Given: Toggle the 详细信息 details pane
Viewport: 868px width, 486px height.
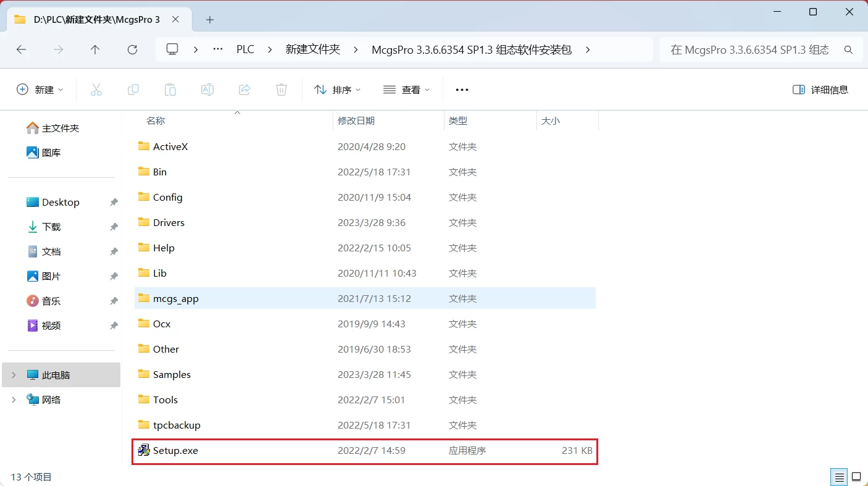Looking at the screenshot, I should click(x=820, y=90).
